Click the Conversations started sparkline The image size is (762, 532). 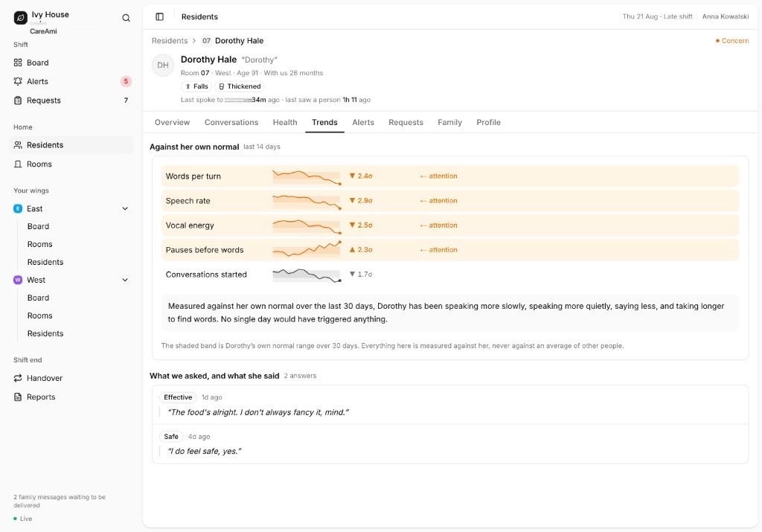point(307,275)
